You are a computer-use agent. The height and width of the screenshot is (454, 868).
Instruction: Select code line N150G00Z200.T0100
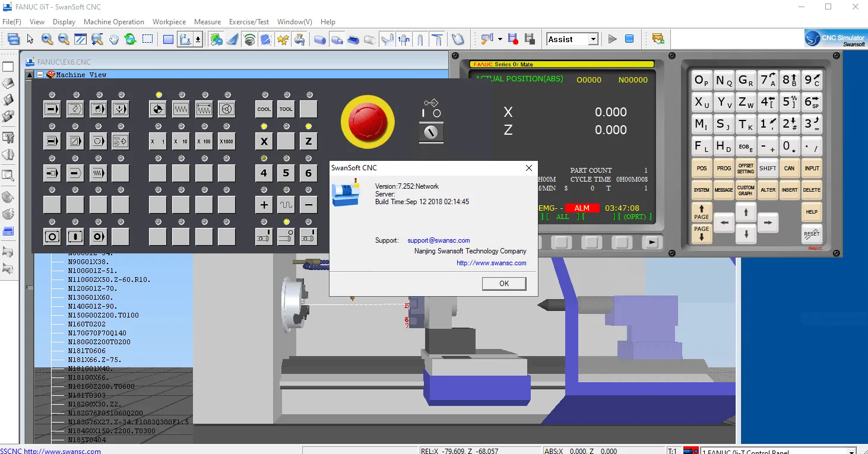[103, 315]
